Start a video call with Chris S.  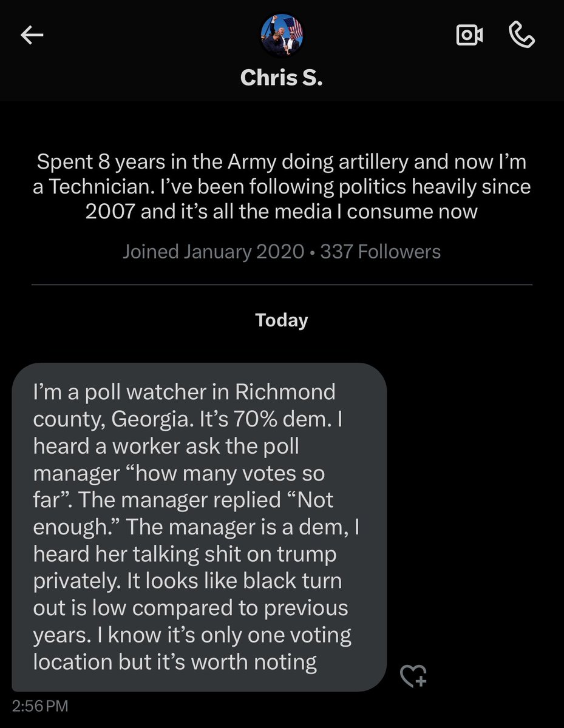pos(469,36)
